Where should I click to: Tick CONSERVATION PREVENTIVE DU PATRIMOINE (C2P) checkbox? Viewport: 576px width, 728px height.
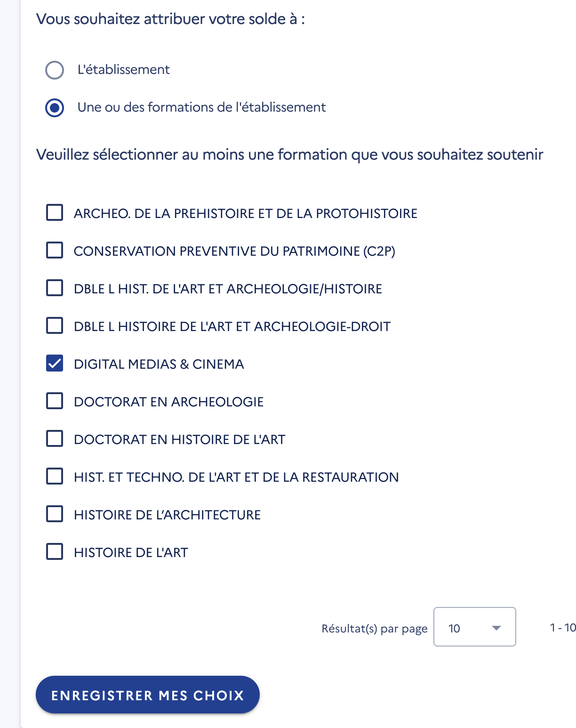[x=55, y=251]
